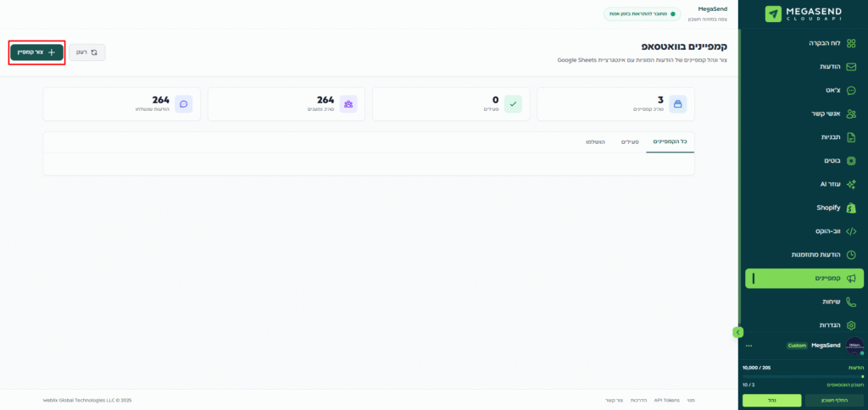Switch to the Active (פעילים) campaigns tab

click(629, 141)
